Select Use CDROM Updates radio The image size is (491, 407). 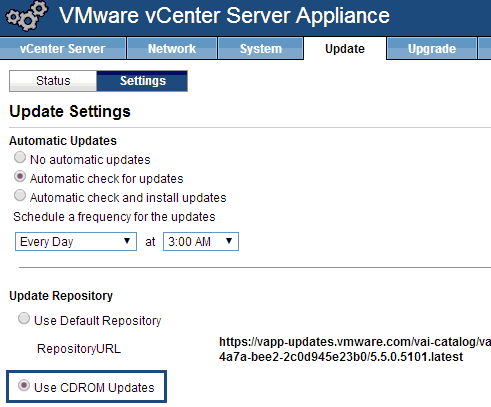(24, 385)
